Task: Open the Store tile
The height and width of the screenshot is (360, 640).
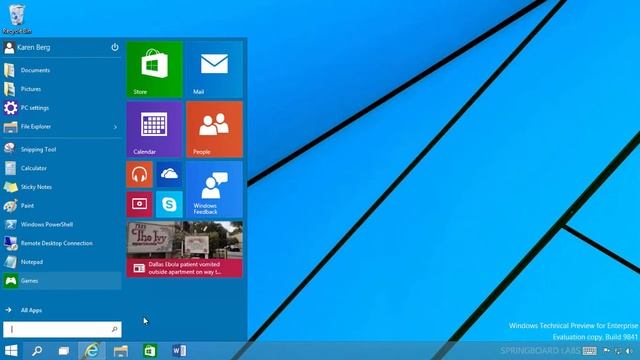Action: click(x=154, y=69)
